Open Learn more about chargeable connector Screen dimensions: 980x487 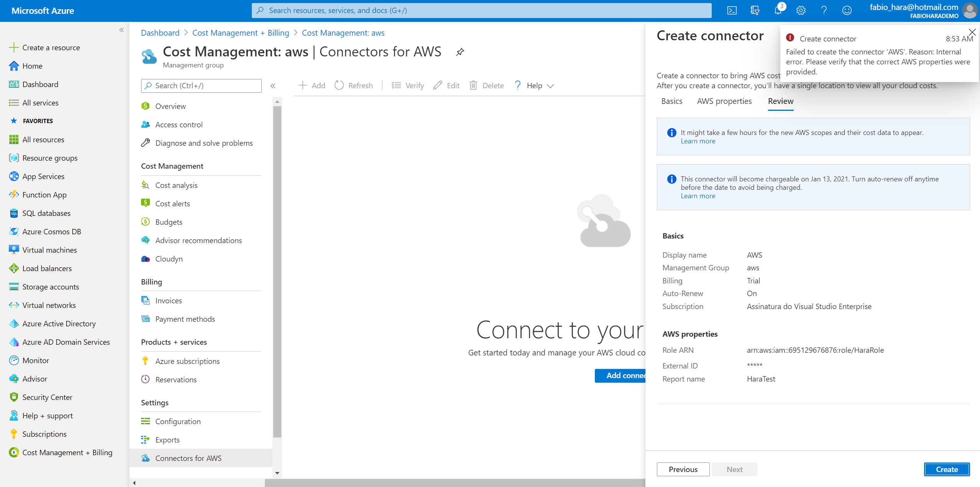(698, 196)
